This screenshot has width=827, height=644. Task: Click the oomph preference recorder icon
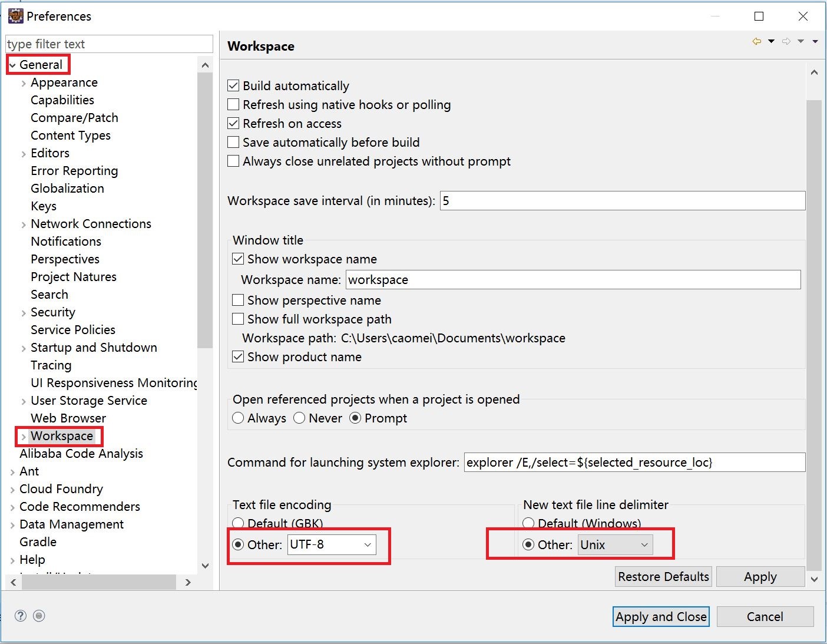tap(39, 616)
